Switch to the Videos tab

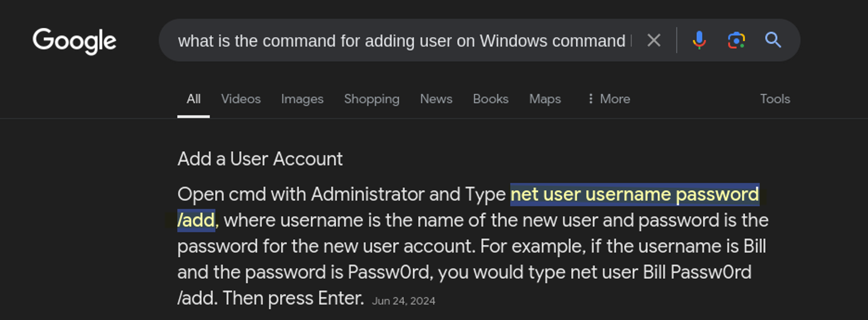(x=241, y=99)
